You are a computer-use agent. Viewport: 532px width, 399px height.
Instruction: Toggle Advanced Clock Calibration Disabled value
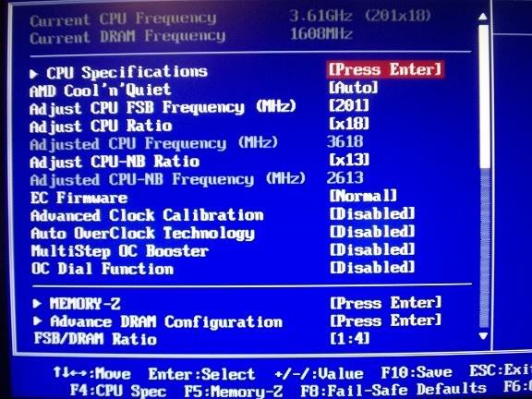click(x=372, y=213)
